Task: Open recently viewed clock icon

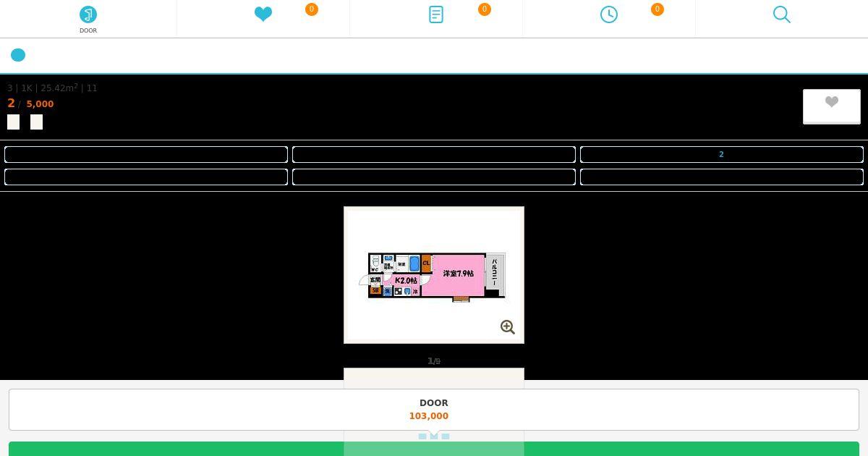Action: (609, 14)
